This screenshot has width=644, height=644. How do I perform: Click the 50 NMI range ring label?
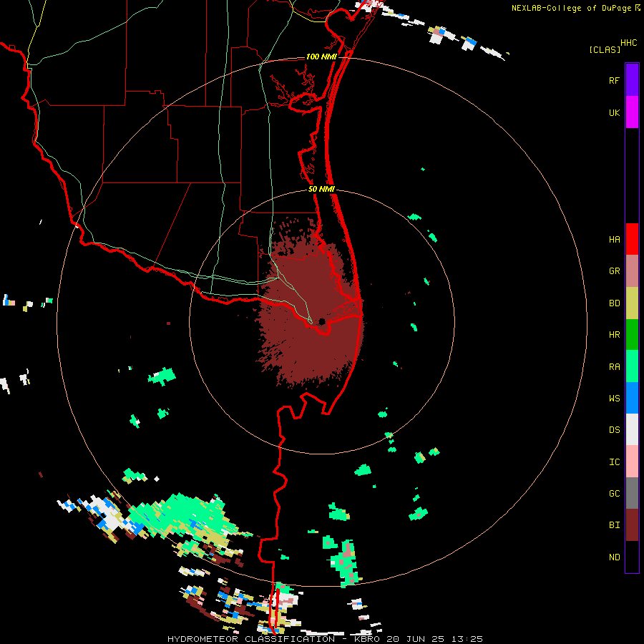tap(321, 189)
